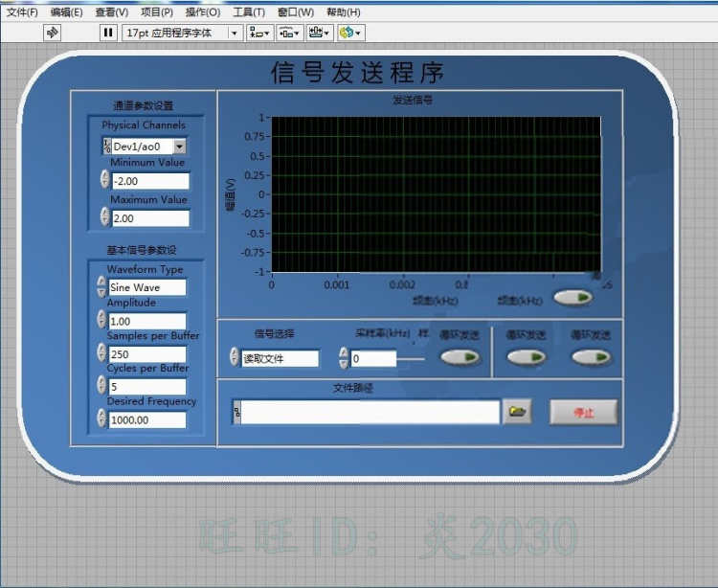Click the 文件路径 label
Image resolution: width=718 pixels, height=588 pixels.
point(352,388)
